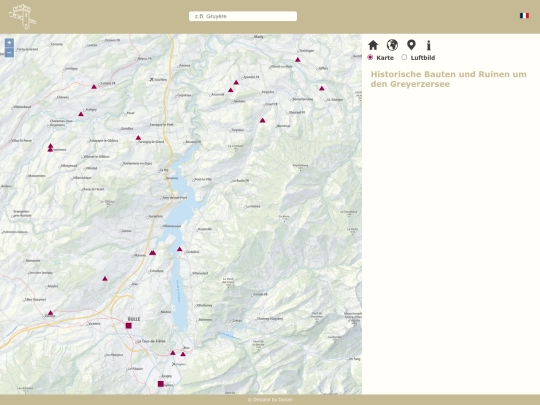Open the triangle marker west of Montévraz
Screen dimensions: 540x405
[x=262, y=121]
